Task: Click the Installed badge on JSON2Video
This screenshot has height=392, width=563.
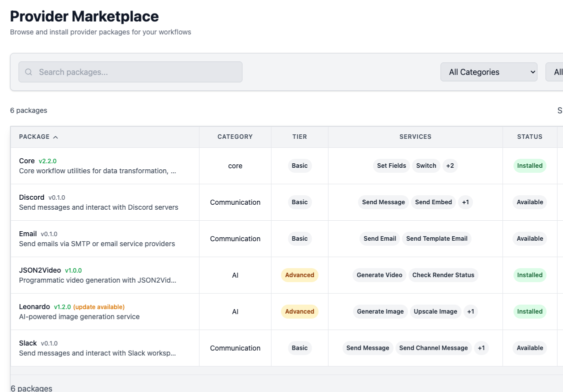Action: click(x=529, y=275)
